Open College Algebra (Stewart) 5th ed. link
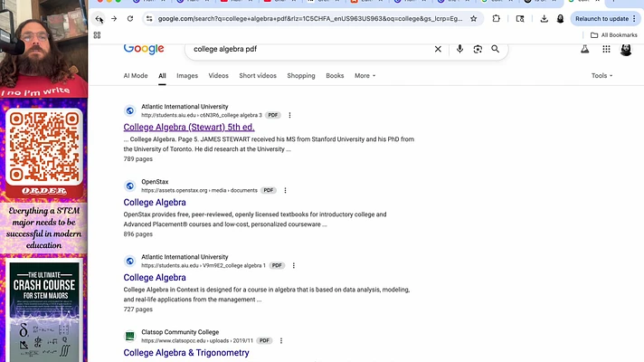The image size is (644, 362). pyautogui.click(x=189, y=127)
